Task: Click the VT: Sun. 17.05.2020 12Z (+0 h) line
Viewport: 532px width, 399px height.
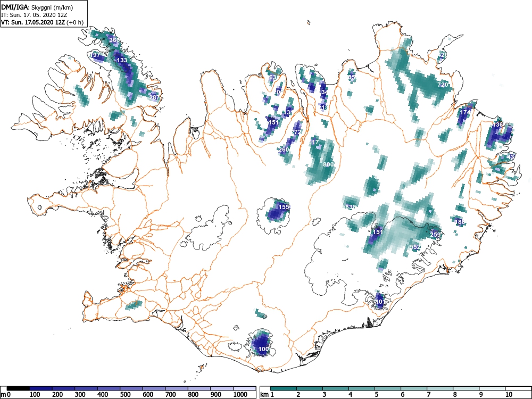Action: 42,23
